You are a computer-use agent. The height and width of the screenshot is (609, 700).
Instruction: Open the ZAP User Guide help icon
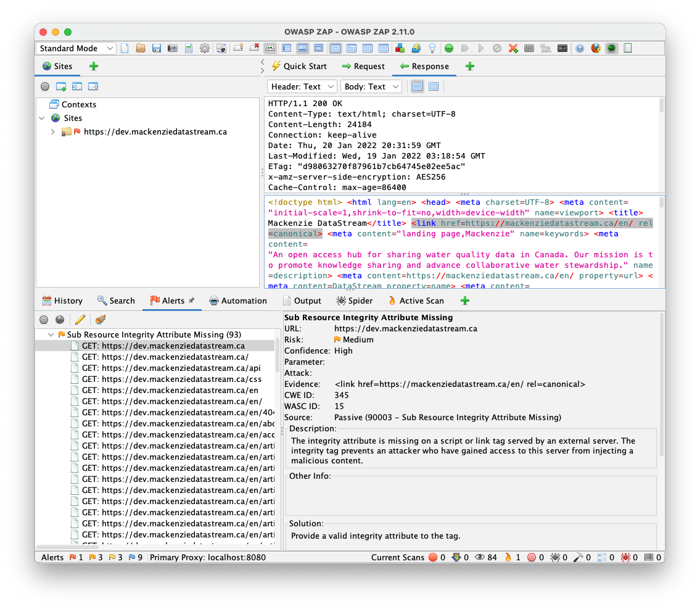click(x=580, y=48)
